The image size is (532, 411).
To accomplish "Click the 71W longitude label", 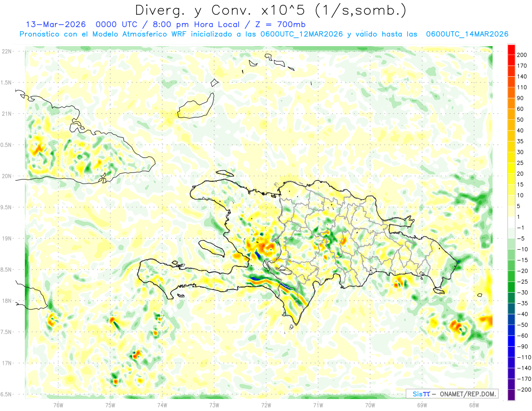I will click(x=318, y=404).
